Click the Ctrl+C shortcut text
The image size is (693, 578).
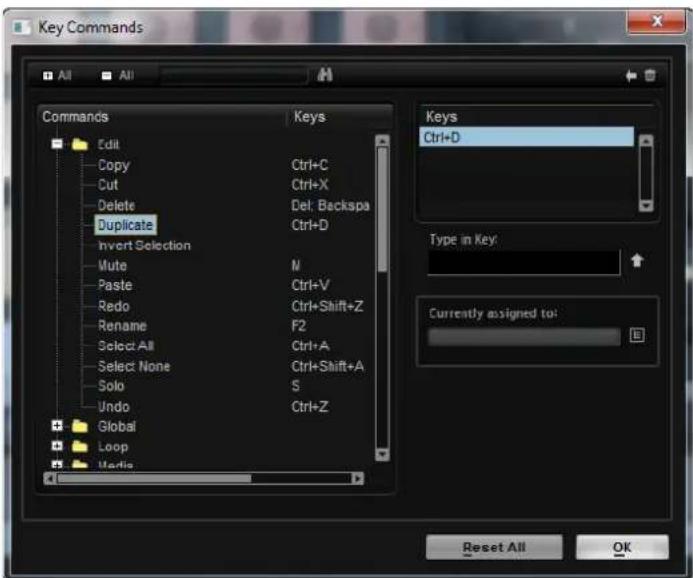click(x=310, y=165)
